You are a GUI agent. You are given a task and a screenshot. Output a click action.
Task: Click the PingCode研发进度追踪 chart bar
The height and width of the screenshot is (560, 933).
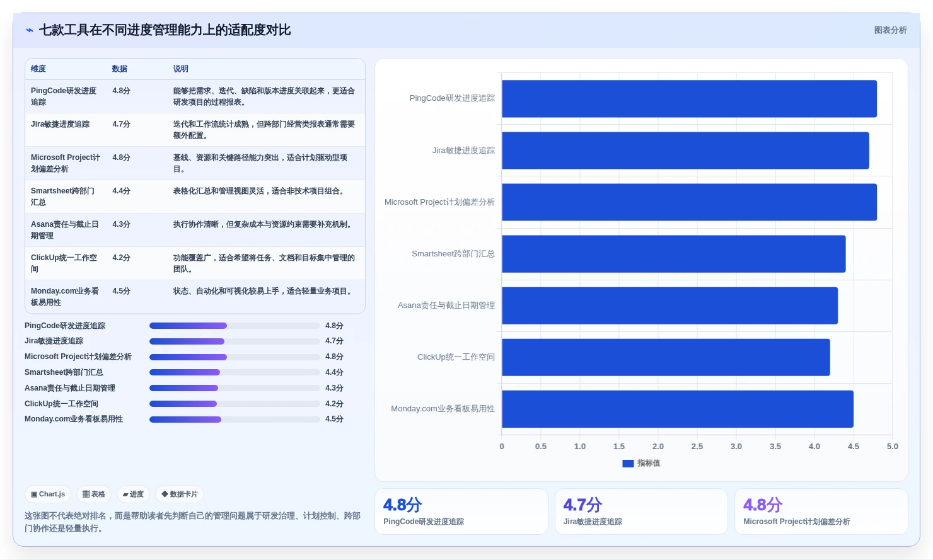click(689, 99)
